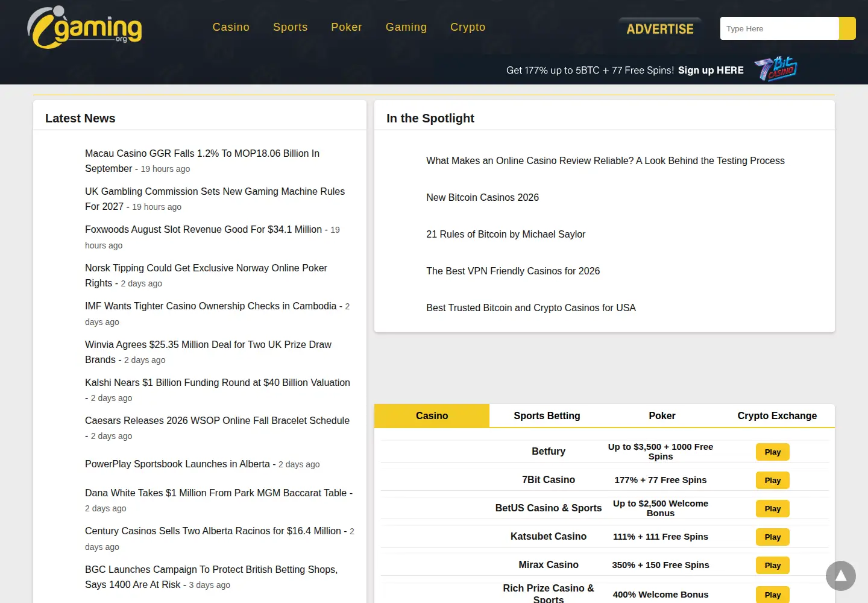
Task: Switch to the Crypto Exchange tab
Action: [x=777, y=415]
